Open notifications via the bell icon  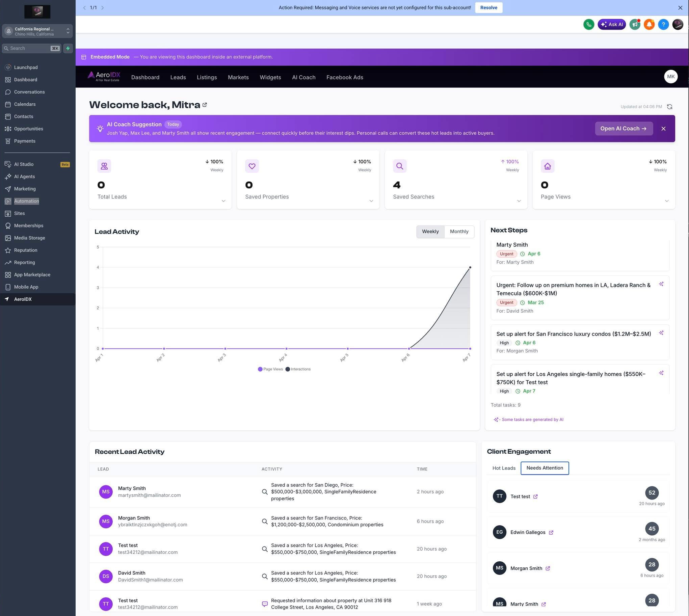(x=649, y=24)
